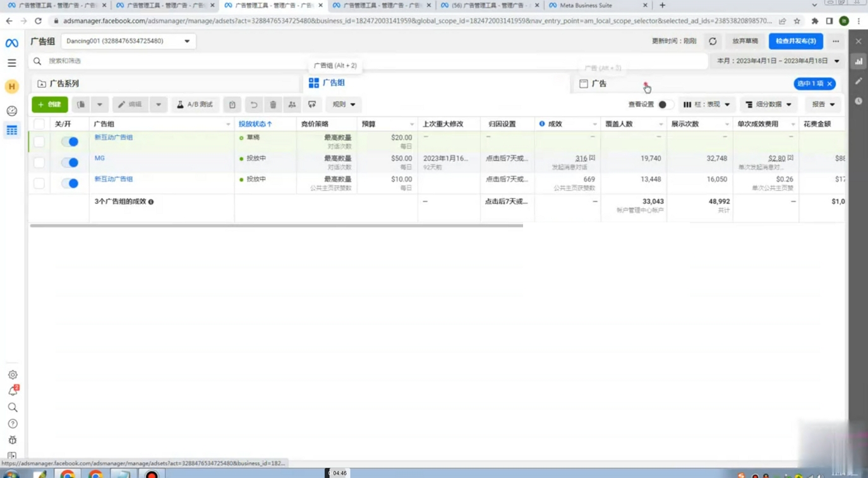The height and width of the screenshot is (478, 868).
Task: Click the green 创建 button
Action: point(50,104)
